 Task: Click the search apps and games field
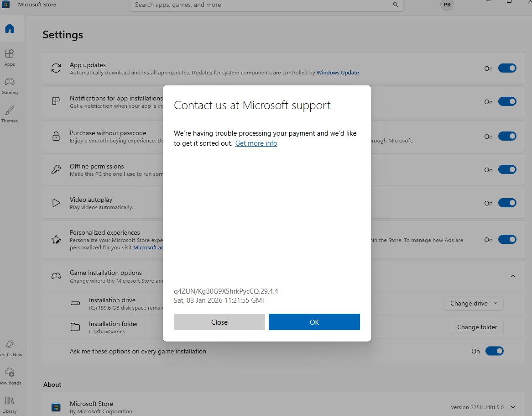pyautogui.click(x=266, y=5)
